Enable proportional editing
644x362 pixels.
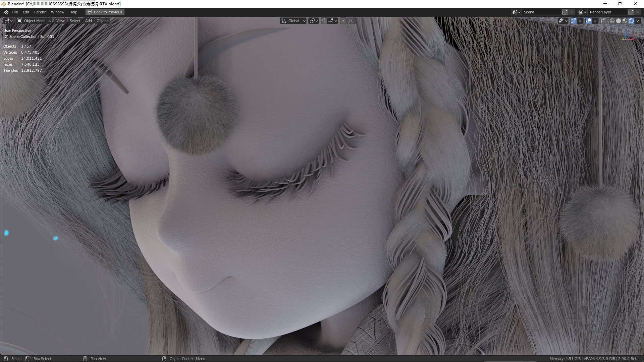[343, 21]
